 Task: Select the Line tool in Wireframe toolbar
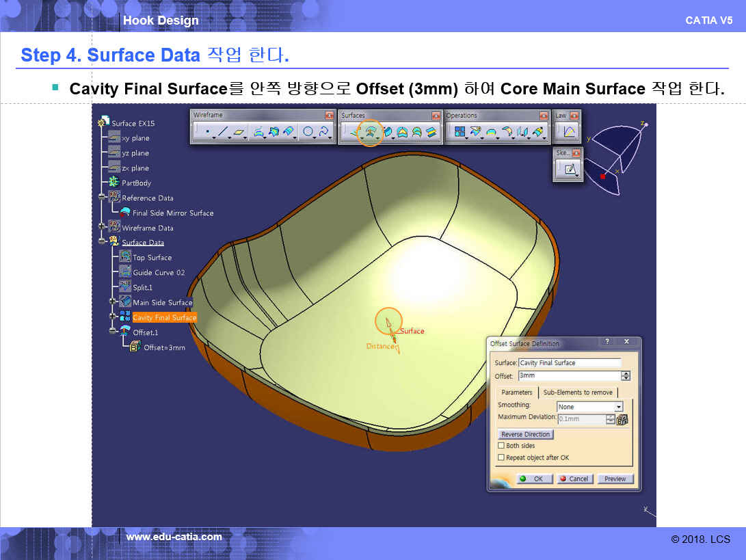[222, 132]
